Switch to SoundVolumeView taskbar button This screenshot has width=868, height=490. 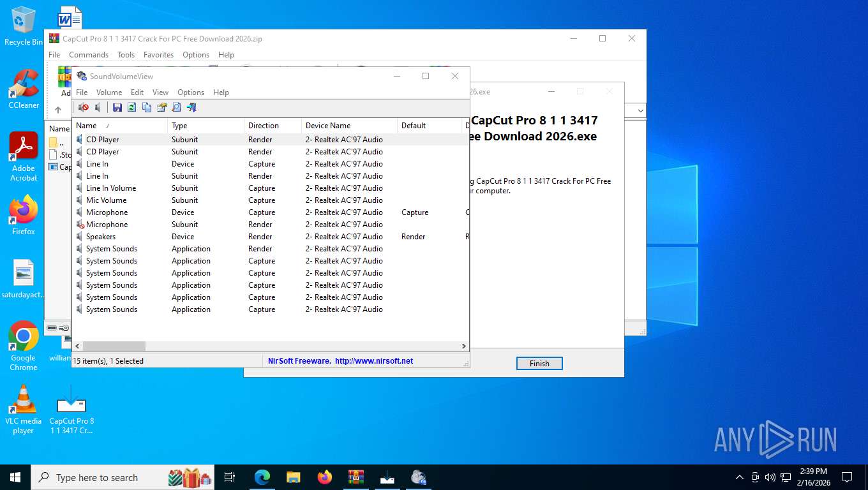[419, 477]
